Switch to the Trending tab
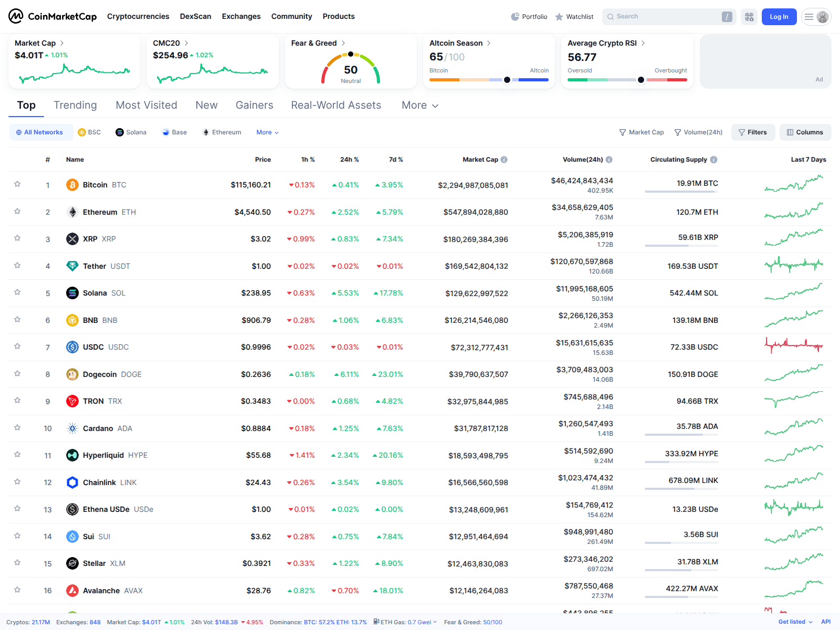Viewport: 840px width, 630px height. (x=75, y=106)
